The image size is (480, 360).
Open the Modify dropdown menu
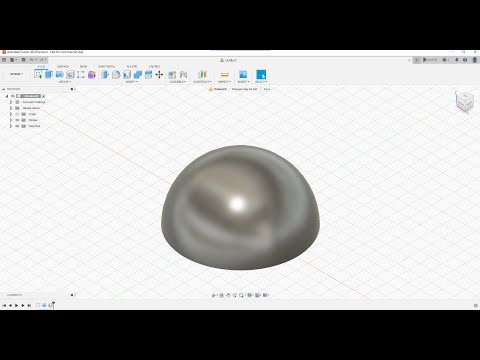click(x=131, y=82)
